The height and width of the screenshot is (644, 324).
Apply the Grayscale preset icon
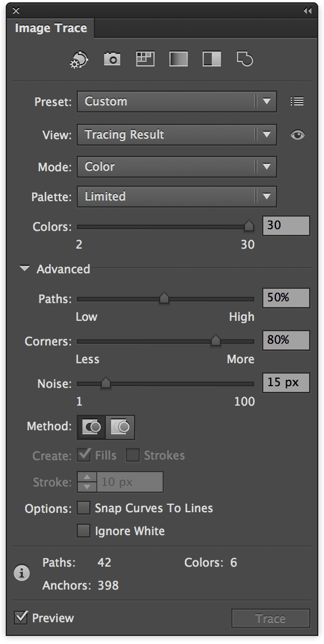tap(179, 59)
